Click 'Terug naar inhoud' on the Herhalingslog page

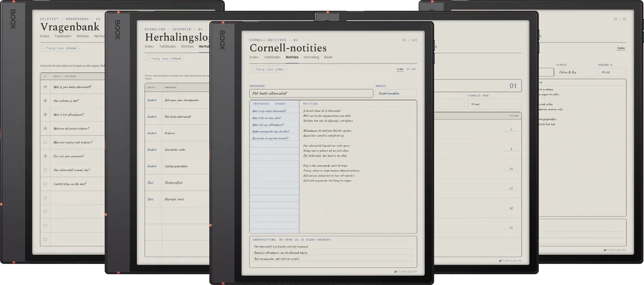coord(164,58)
